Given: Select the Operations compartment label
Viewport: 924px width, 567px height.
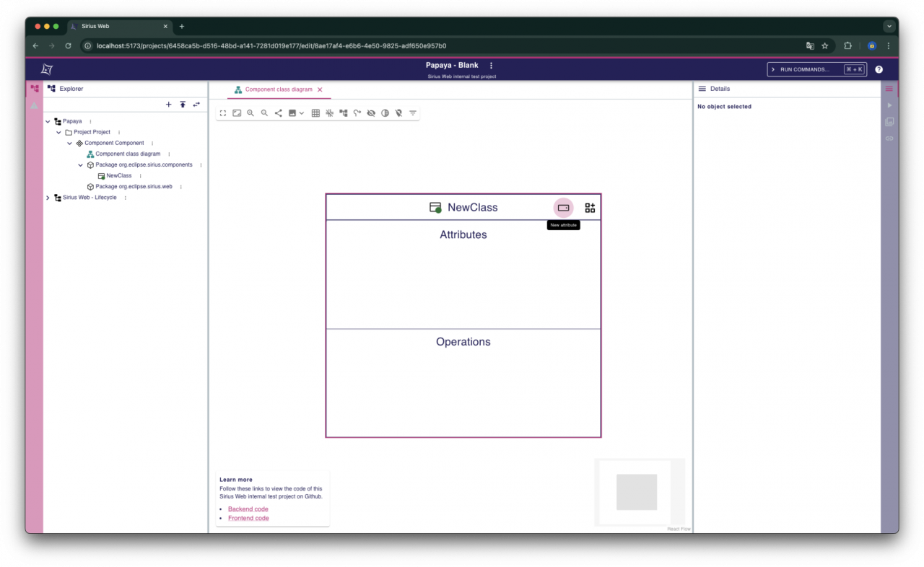Looking at the screenshot, I should pyautogui.click(x=463, y=342).
